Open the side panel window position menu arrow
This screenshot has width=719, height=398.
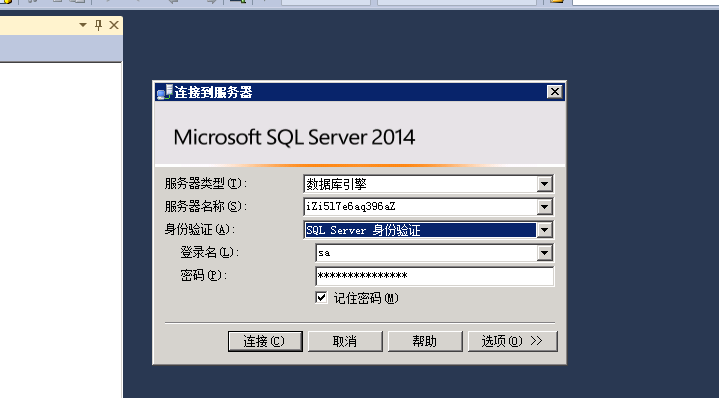coord(83,25)
